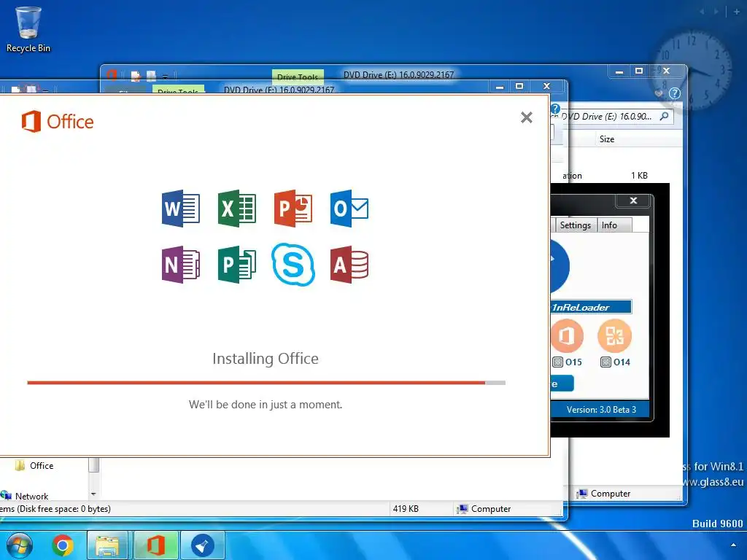Open Drive Tools tab in front Explorer window
Viewport: 747px width, 560px height.
(178, 90)
